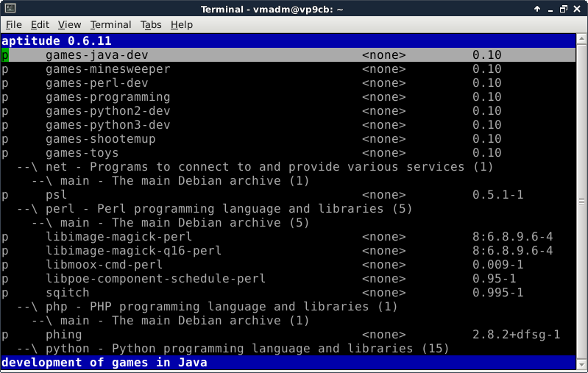The image size is (588, 373).
Task: Open the File menu
Action: (x=14, y=24)
